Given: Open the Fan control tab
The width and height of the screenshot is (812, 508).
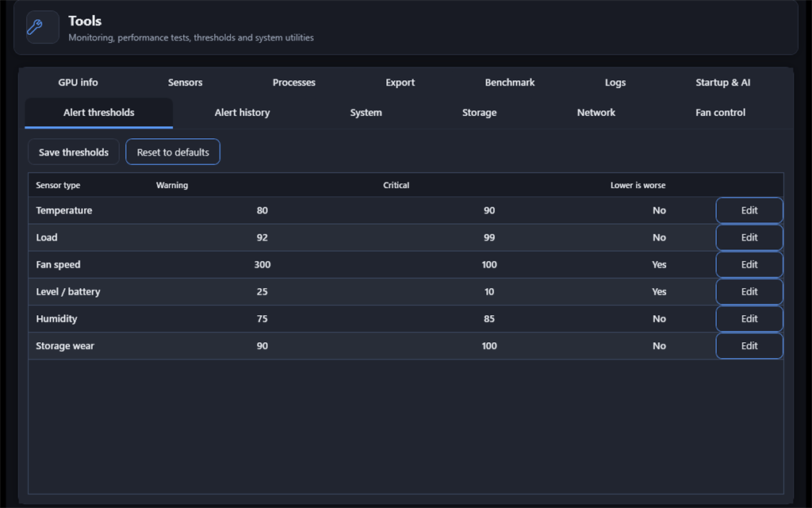Looking at the screenshot, I should coord(720,113).
